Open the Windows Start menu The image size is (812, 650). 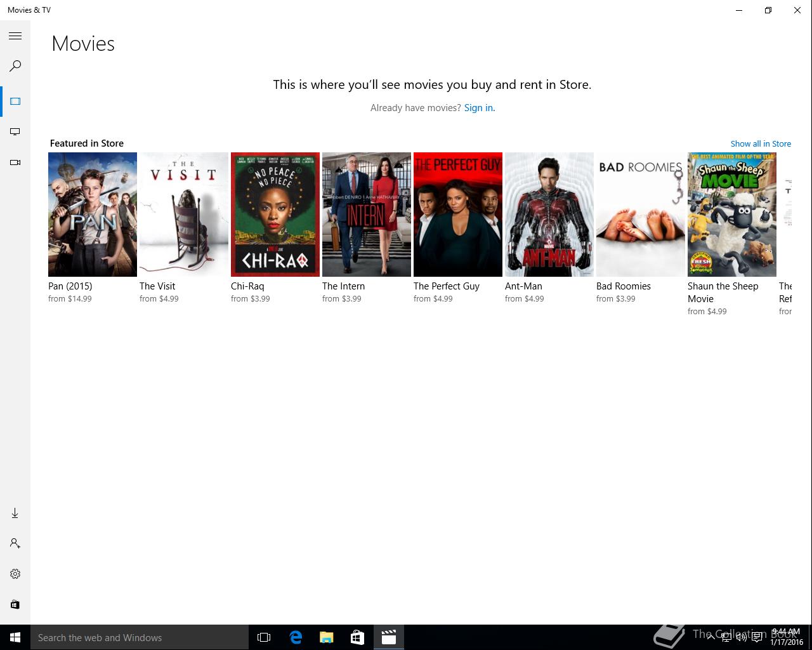(15, 637)
